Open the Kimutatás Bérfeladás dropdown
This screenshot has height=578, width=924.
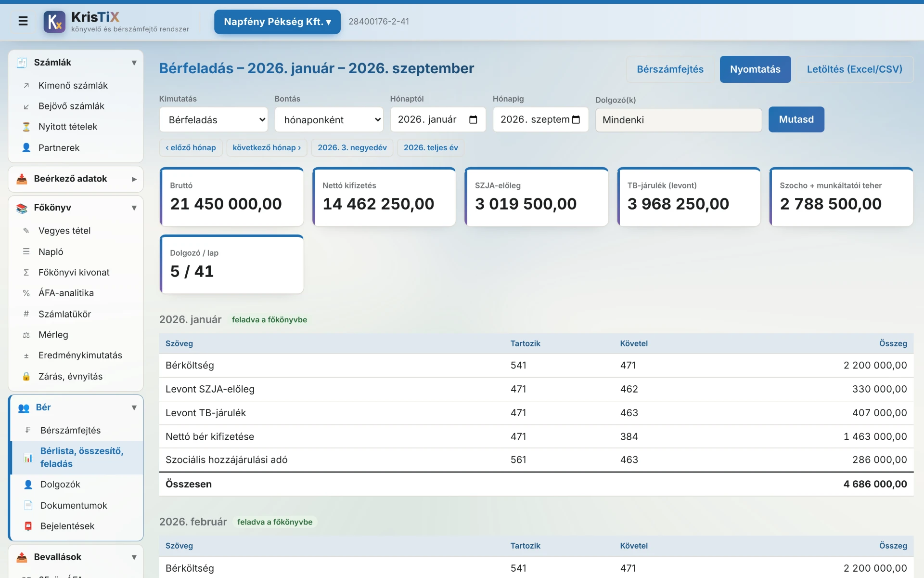214,120
